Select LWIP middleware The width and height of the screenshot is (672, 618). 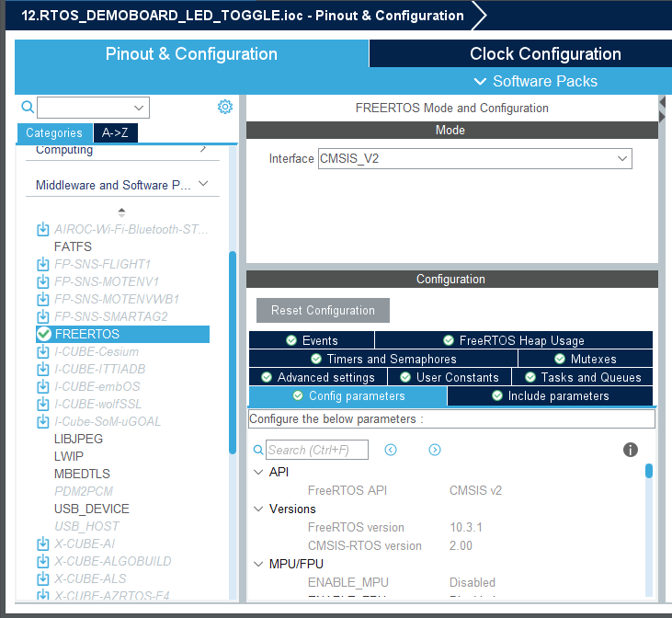point(69,456)
